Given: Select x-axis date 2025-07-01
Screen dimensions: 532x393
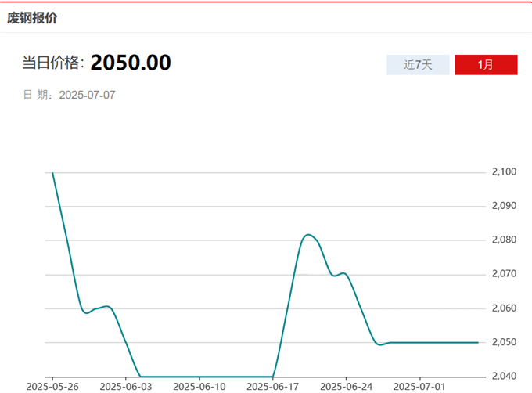Looking at the screenshot, I should point(420,386).
